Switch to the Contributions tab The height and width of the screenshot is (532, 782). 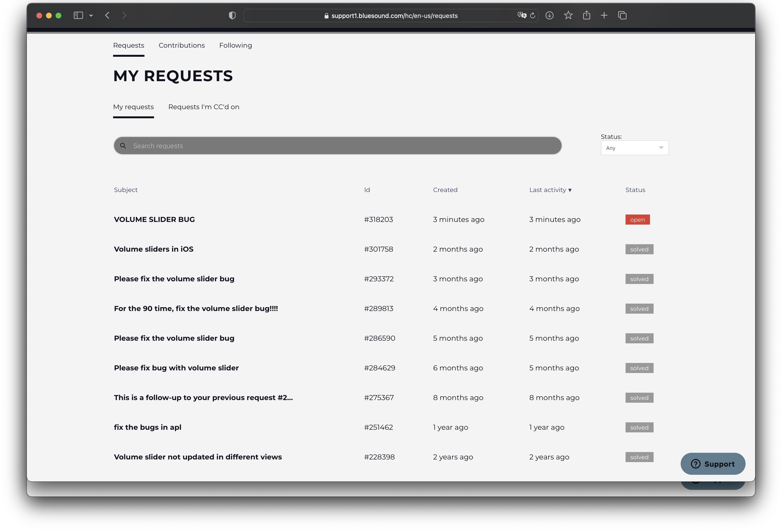(182, 45)
